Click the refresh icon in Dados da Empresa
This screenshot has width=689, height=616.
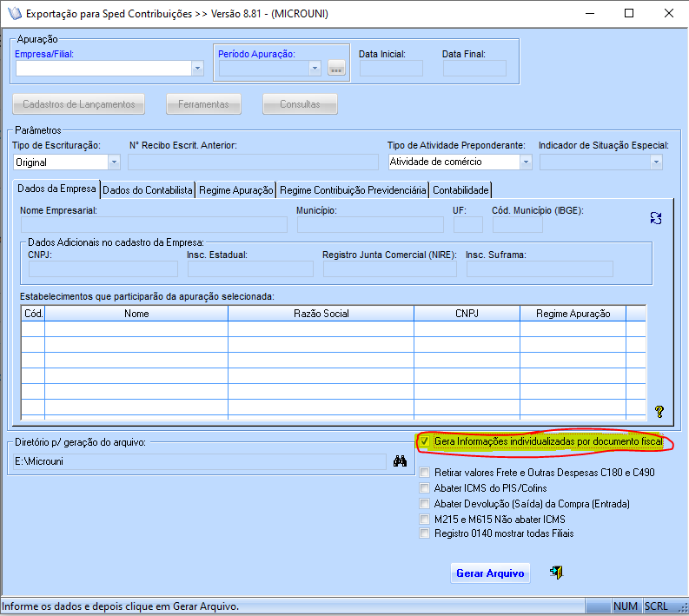[x=656, y=218]
